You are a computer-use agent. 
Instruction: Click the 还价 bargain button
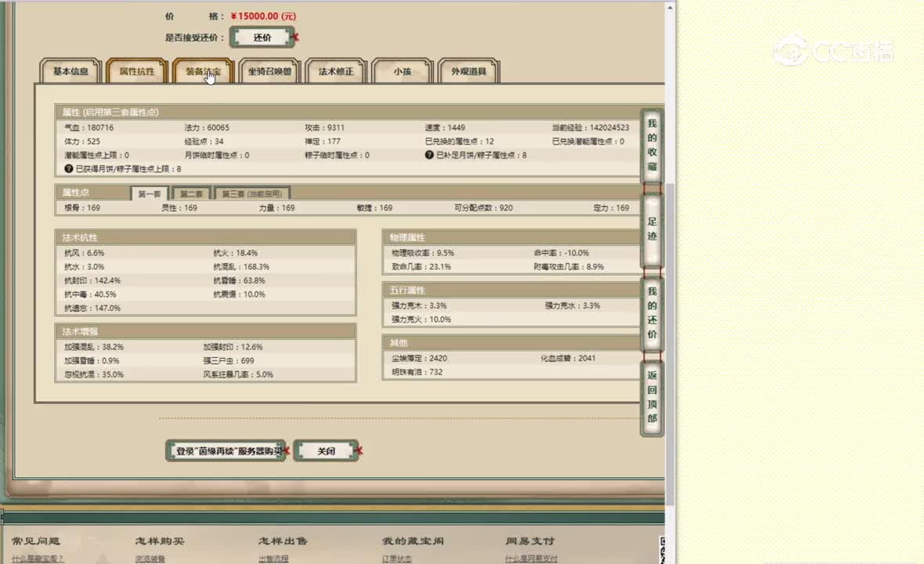[x=262, y=37]
